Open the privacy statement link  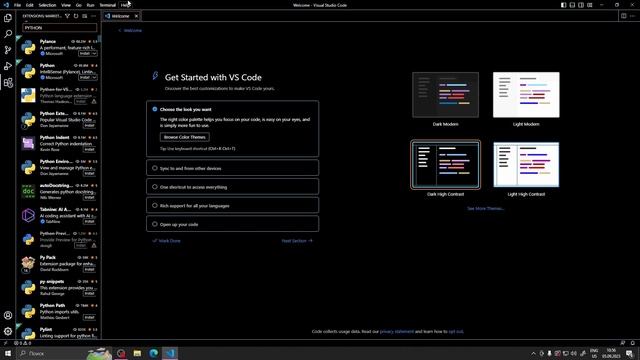coord(397,331)
